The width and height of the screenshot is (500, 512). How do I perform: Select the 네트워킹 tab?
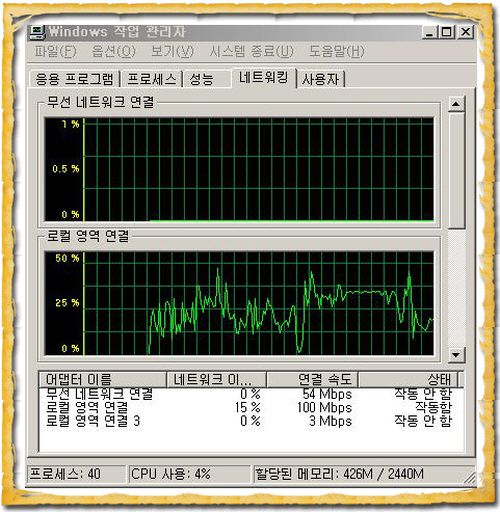coord(263,77)
